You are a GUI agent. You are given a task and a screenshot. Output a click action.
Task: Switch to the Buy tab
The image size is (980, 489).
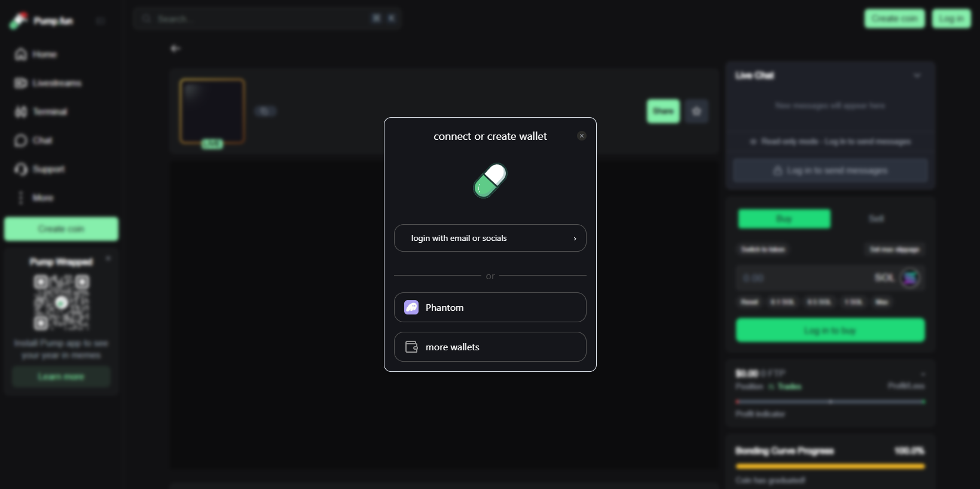tap(784, 219)
